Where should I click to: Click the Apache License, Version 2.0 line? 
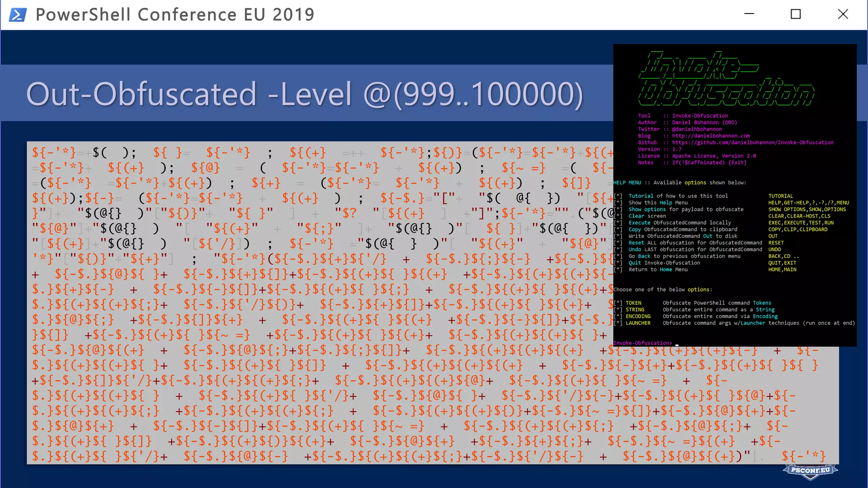[x=697, y=156]
